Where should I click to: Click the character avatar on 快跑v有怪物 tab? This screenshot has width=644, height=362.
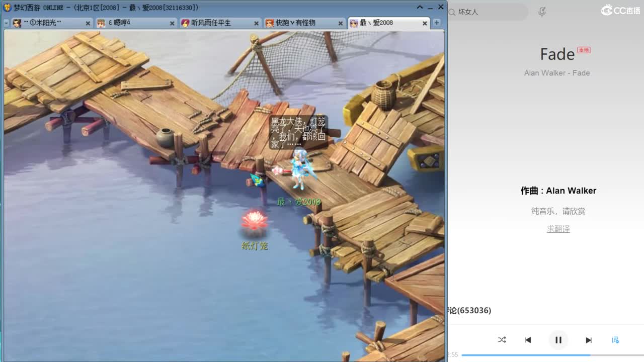[x=270, y=23]
